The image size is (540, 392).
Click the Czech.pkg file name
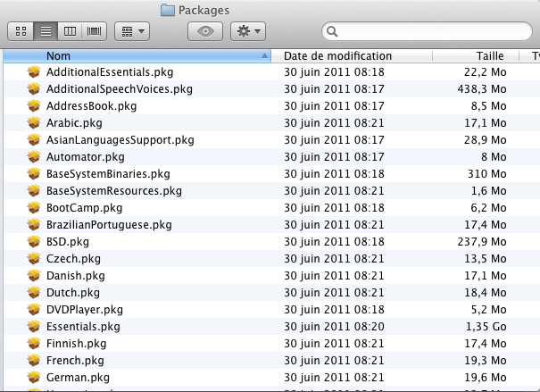74,259
